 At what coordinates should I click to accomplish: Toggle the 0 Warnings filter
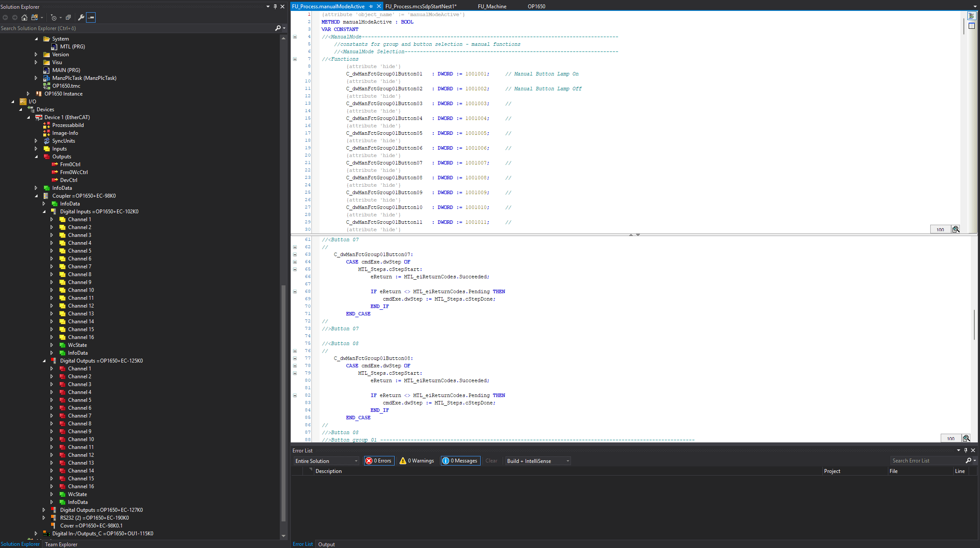416,461
